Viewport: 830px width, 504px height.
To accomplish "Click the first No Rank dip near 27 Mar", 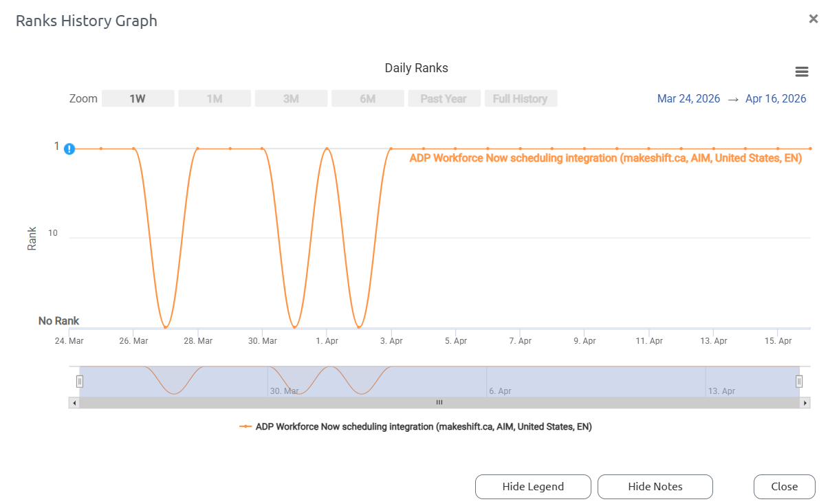I will click(166, 327).
